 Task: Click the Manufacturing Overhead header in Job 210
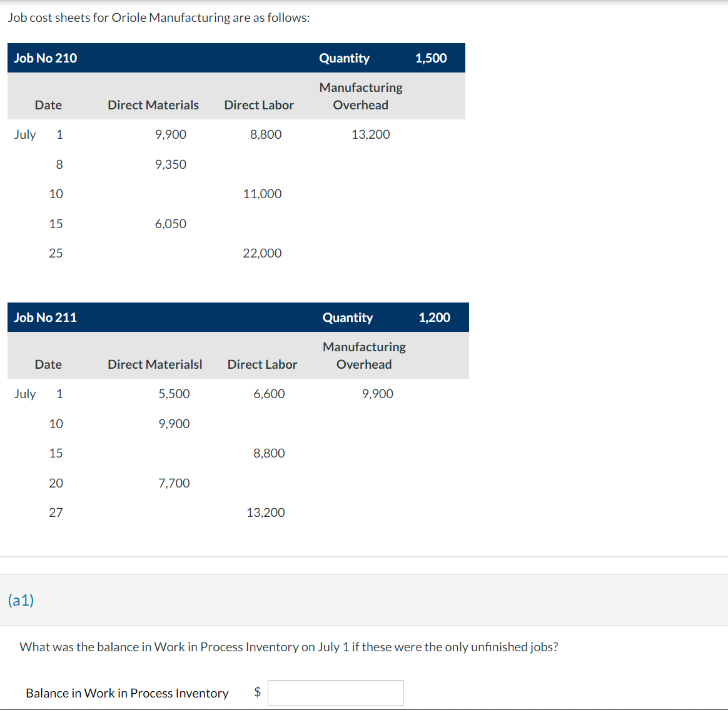(361, 96)
